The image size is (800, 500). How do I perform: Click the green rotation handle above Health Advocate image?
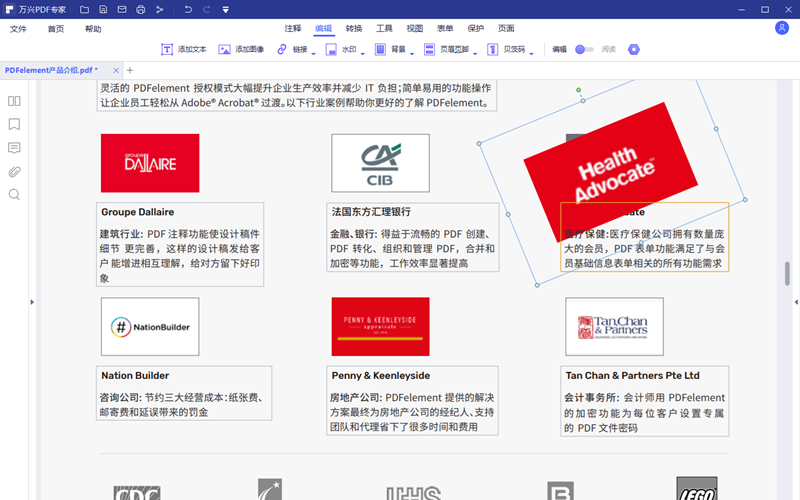(579, 90)
